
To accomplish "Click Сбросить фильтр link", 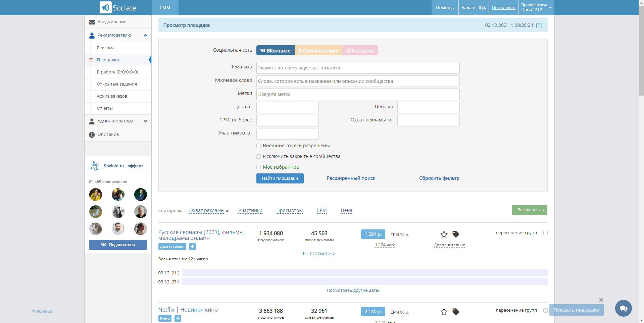I will point(439,178).
